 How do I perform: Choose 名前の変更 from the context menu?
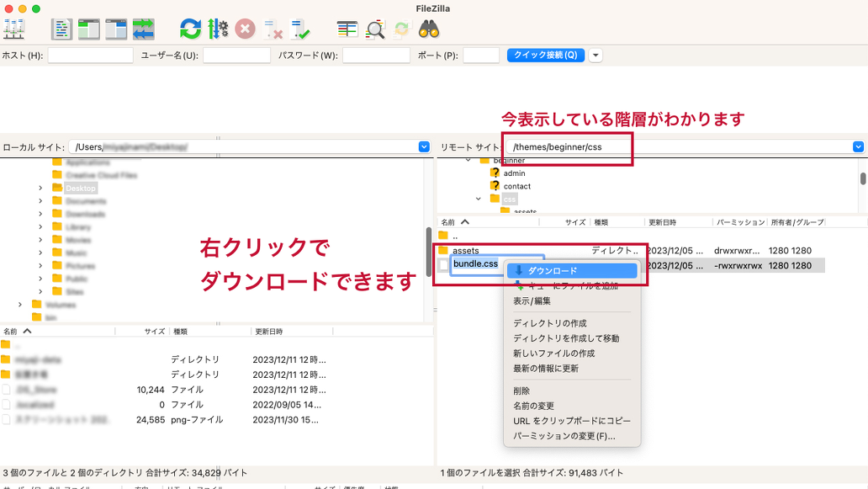click(x=533, y=406)
